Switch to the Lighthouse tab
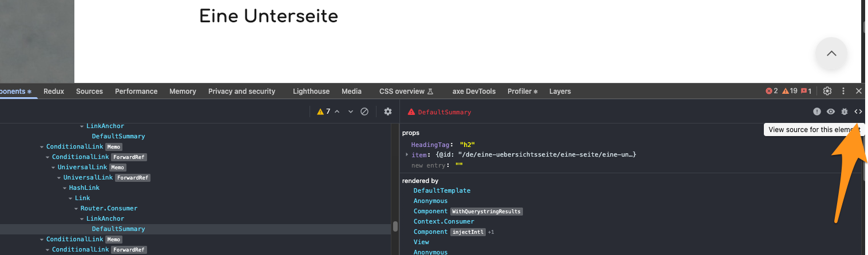This screenshot has width=868, height=255. tap(311, 91)
